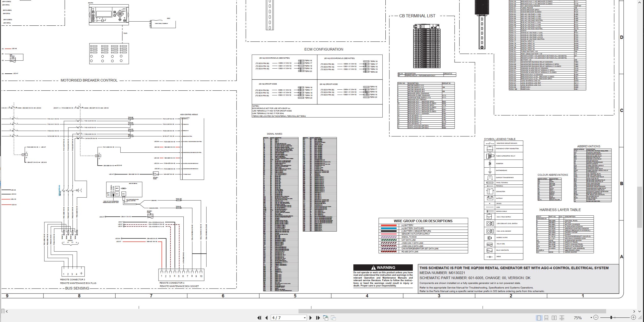Click the CB TERMINAL LIST heading

pyautogui.click(x=417, y=16)
